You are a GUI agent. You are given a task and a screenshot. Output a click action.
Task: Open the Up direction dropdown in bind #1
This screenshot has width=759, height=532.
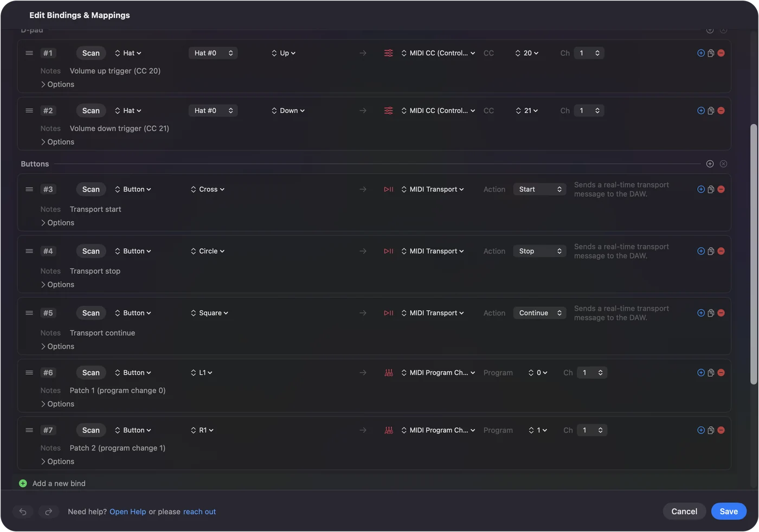pos(284,53)
